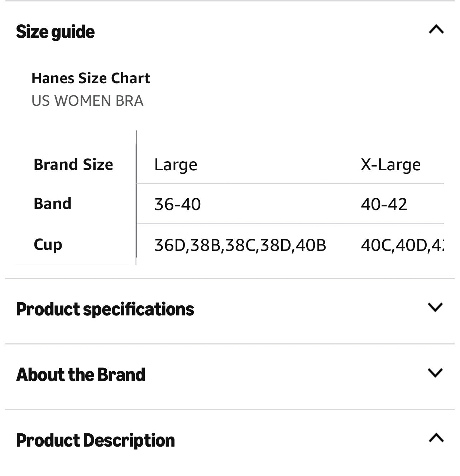Tap the Product Description heading

(95, 441)
